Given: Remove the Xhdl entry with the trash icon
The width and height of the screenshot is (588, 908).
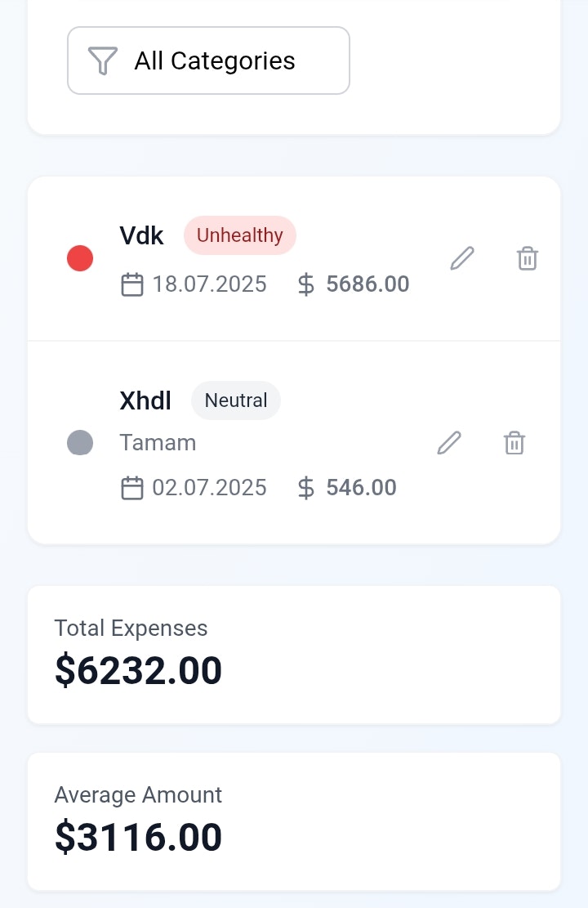Looking at the screenshot, I should pos(514,443).
